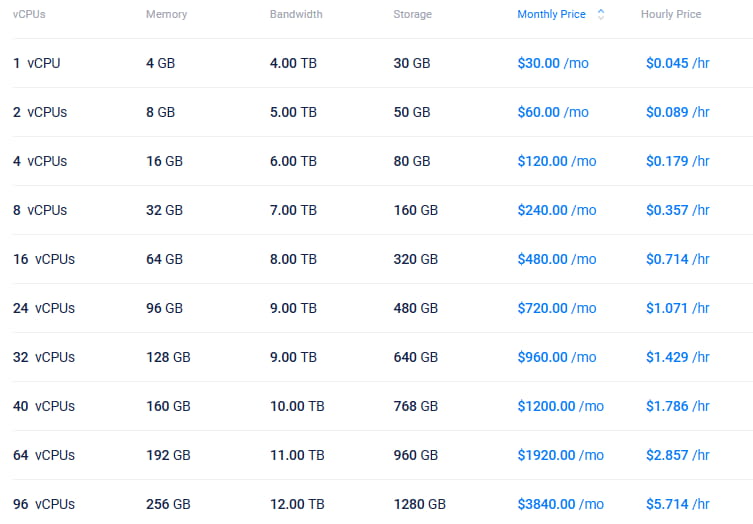
Task: Sort by the Monthly Price column header
Action: click(x=551, y=15)
